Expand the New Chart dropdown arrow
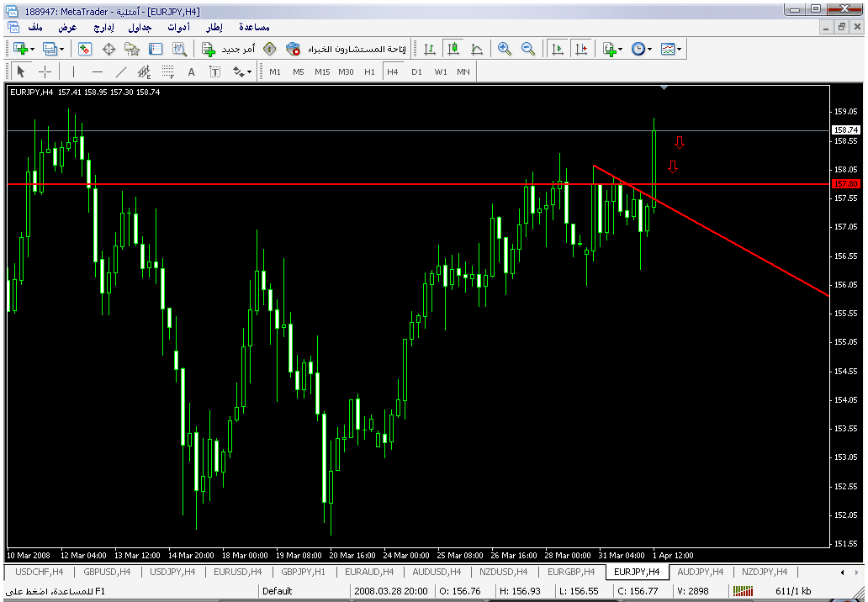This screenshot has width=868, height=602. 32,50
